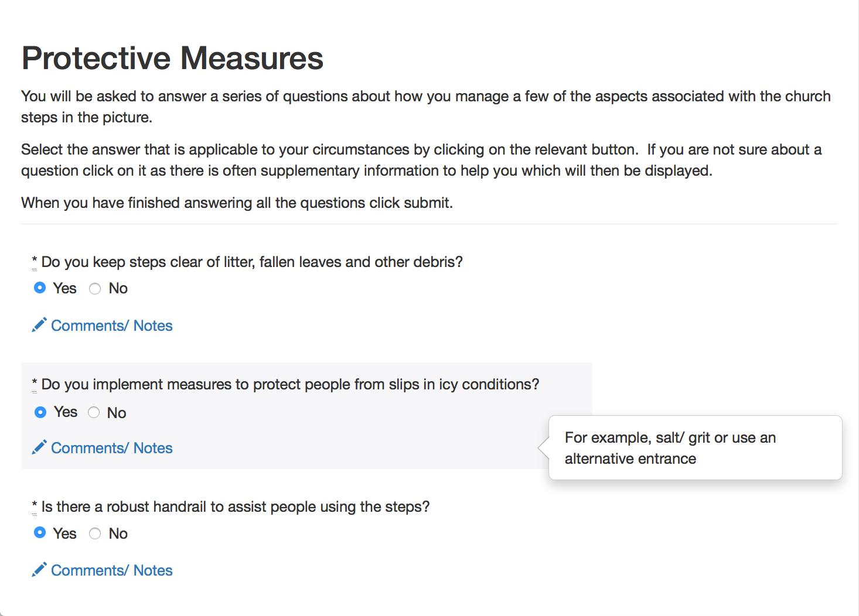Open Comments/ Notes link for litter question
Viewport: 859px width, 616px height.
[112, 326]
